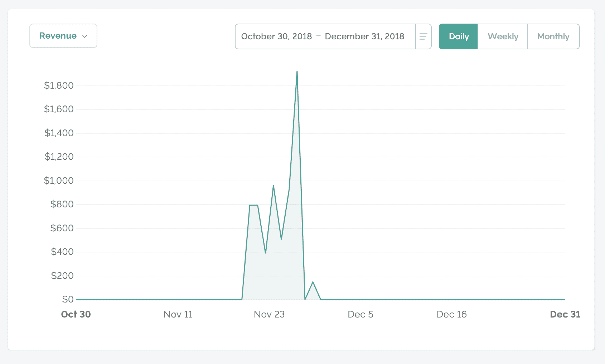Open the date range presets icon
The width and height of the screenshot is (605, 364).
pyautogui.click(x=423, y=36)
